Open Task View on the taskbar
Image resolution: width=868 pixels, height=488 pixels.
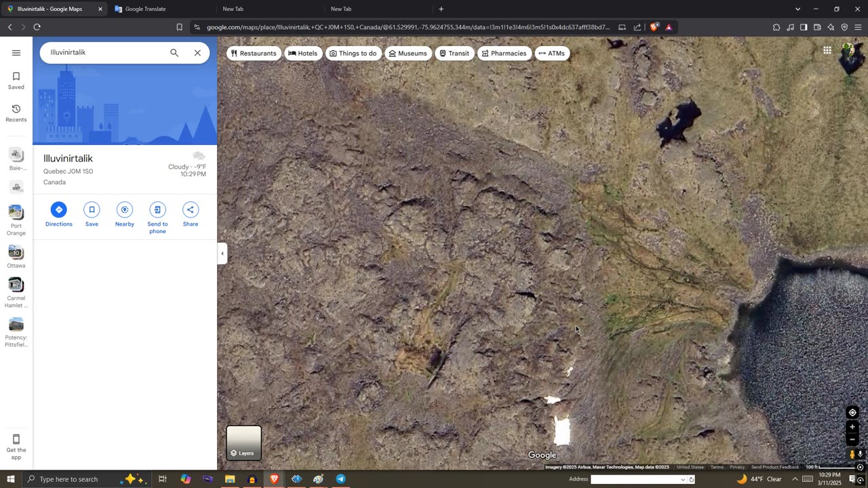tap(163, 479)
